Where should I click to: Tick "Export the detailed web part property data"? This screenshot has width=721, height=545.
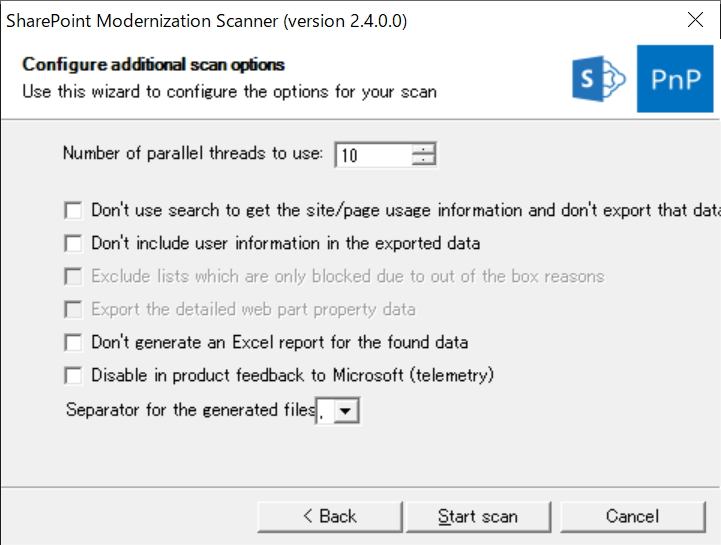[x=73, y=309]
